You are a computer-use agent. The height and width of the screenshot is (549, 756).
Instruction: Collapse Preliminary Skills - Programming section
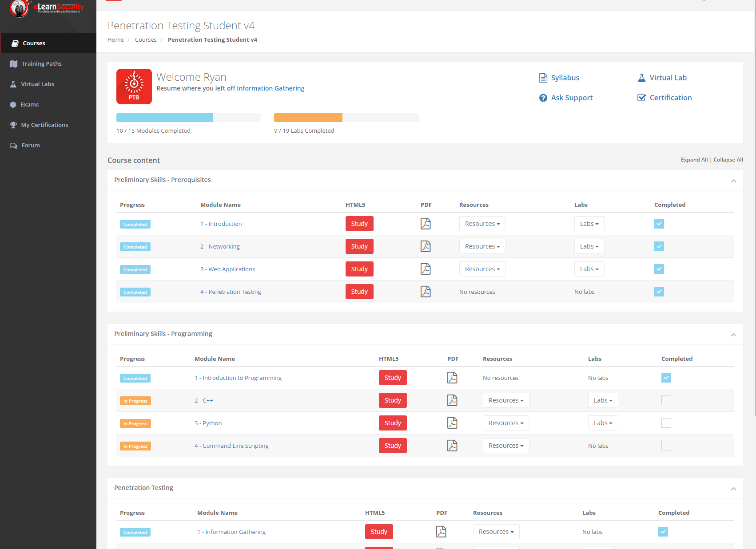click(733, 335)
